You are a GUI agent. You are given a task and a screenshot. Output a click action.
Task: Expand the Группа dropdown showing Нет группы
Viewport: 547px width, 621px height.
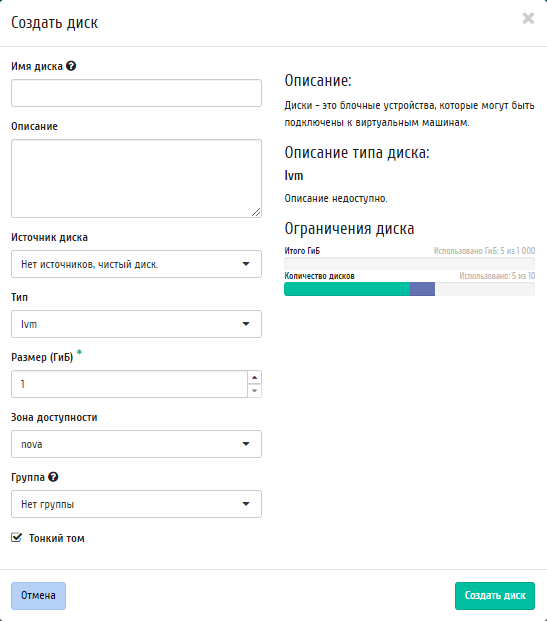tap(136, 504)
